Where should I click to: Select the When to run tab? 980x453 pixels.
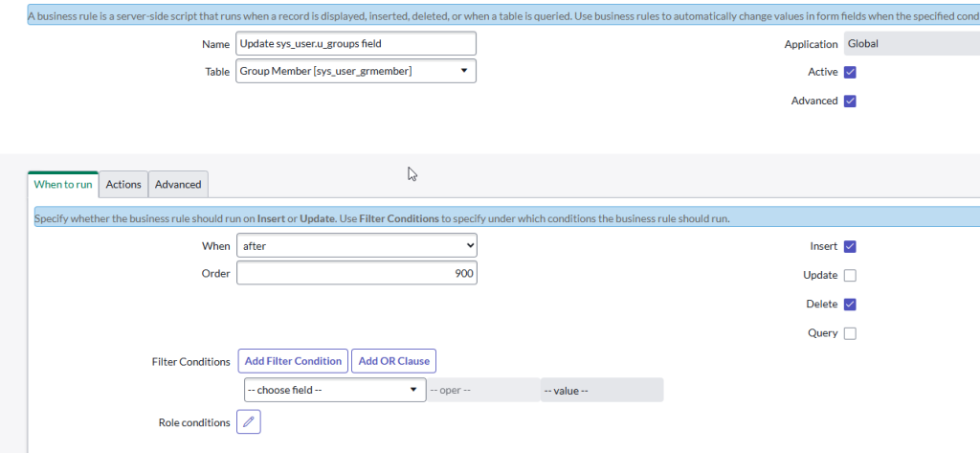[63, 185]
